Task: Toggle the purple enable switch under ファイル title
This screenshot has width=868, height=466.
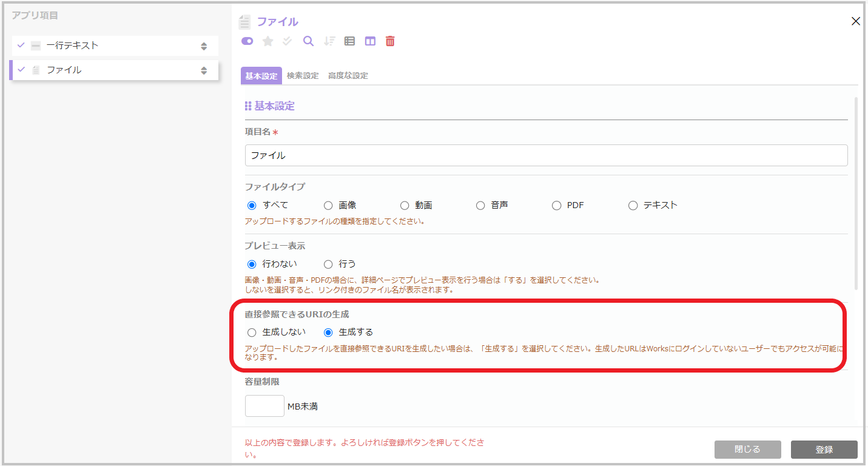Action: pyautogui.click(x=247, y=41)
